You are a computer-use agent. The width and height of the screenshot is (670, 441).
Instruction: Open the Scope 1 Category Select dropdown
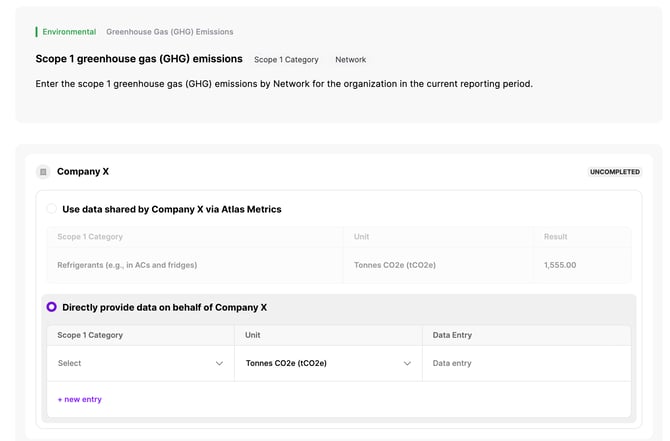coord(140,363)
